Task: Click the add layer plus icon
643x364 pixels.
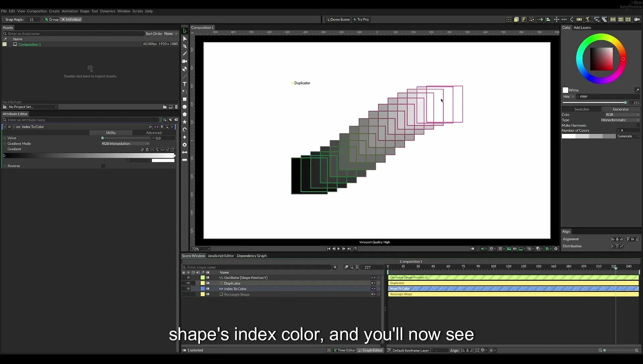Action: tap(335, 267)
